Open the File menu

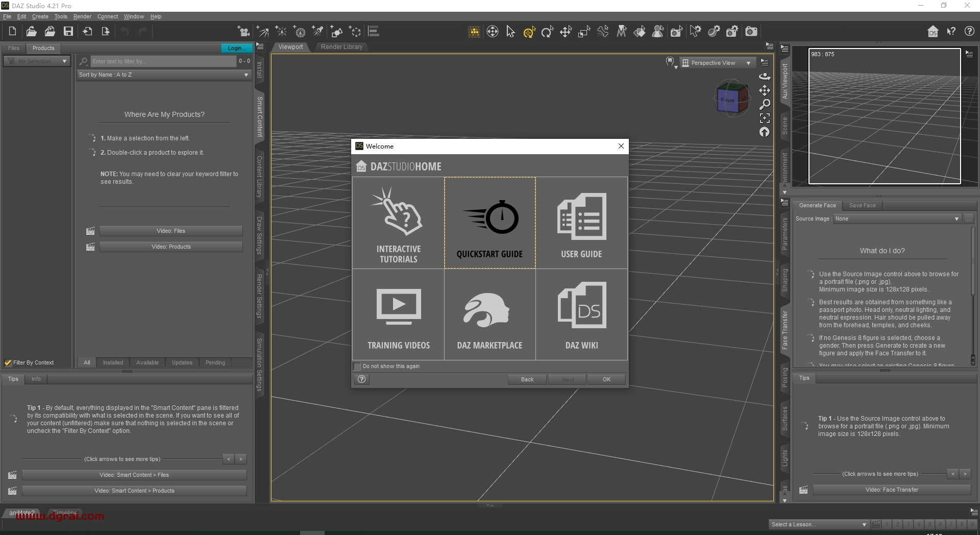coord(7,16)
